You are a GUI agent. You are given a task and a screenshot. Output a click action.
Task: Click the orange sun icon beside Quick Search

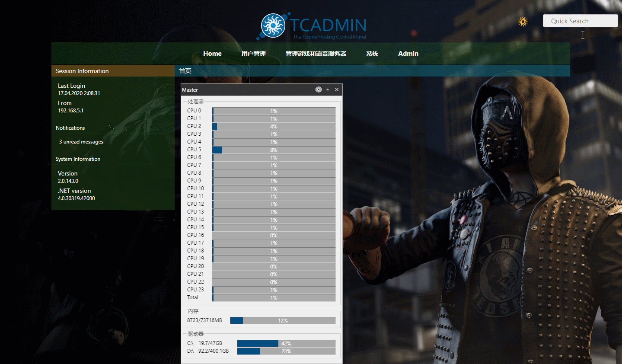click(523, 22)
